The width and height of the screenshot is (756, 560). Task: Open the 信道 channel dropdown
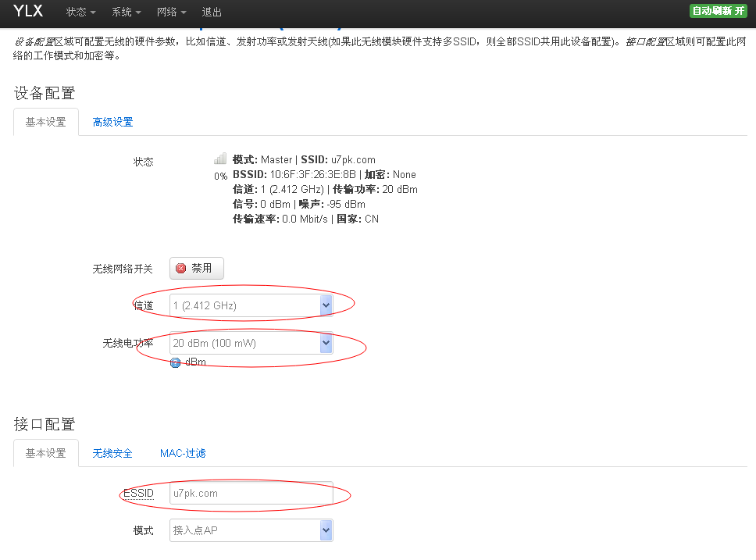click(251, 305)
